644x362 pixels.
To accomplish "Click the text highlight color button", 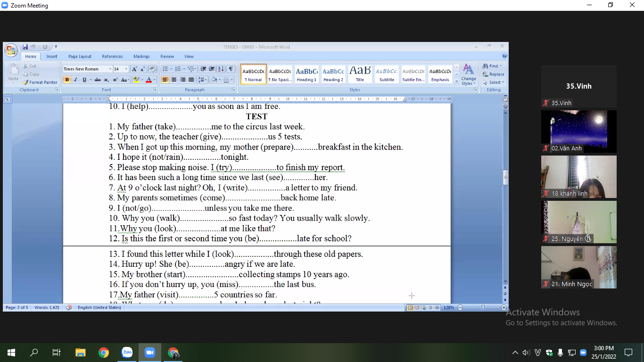I will 136,80.
